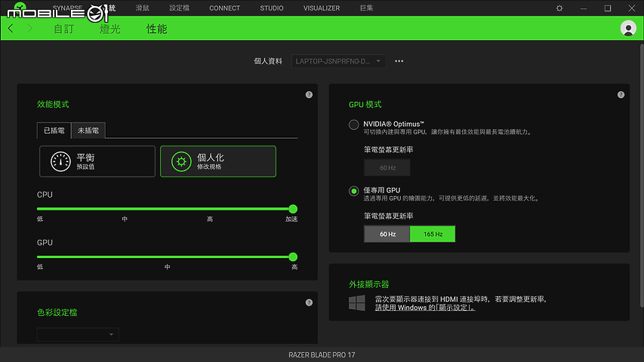
Task: Open the CONNECT menu
Action: tap(225, 8)
